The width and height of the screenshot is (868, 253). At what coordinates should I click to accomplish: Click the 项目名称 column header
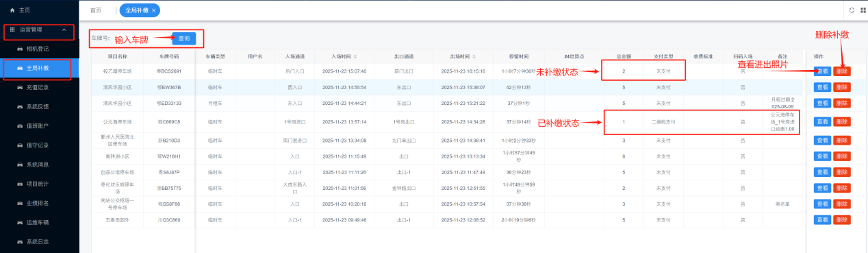tap(118, 56)
